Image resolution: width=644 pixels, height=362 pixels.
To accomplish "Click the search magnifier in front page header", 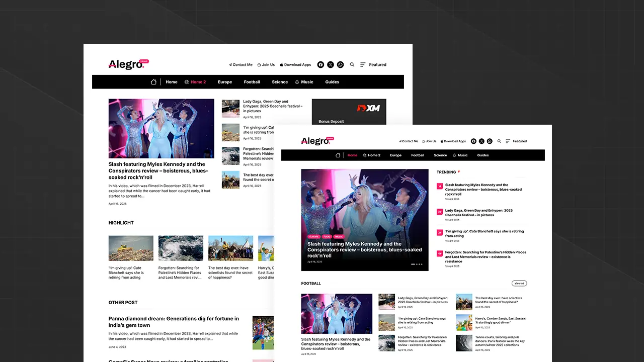I will [499, 141].
